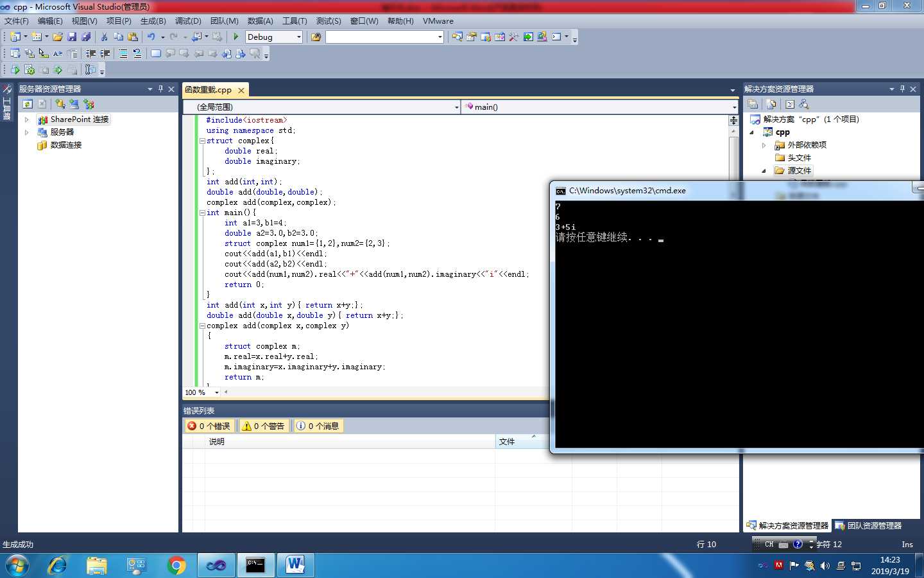Open the 调试(D) menu
The height and width of the screenshot is (578, 924).
[x=188, y=21]
